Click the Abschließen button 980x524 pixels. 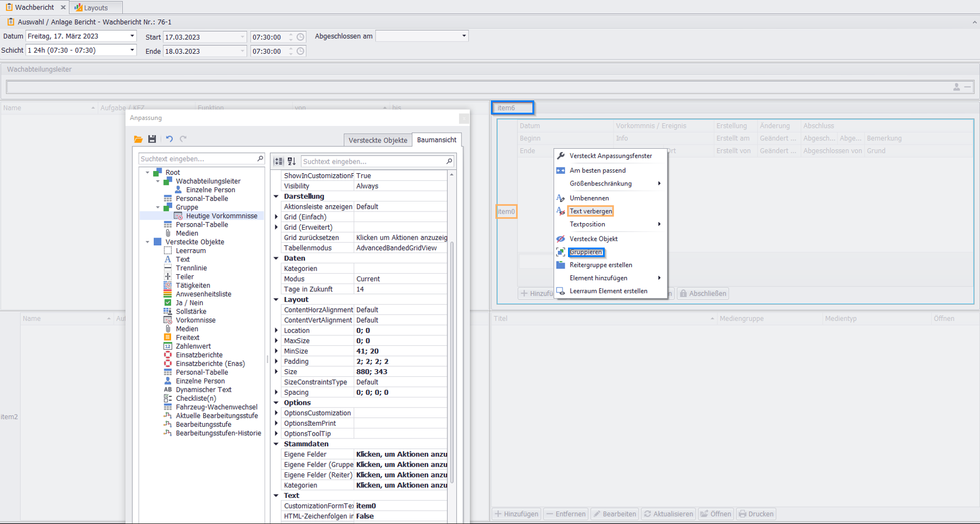click(x=702, y=294)
